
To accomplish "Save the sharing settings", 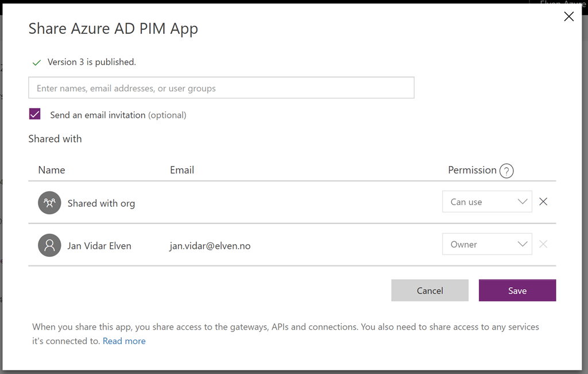I will point(517,290).
